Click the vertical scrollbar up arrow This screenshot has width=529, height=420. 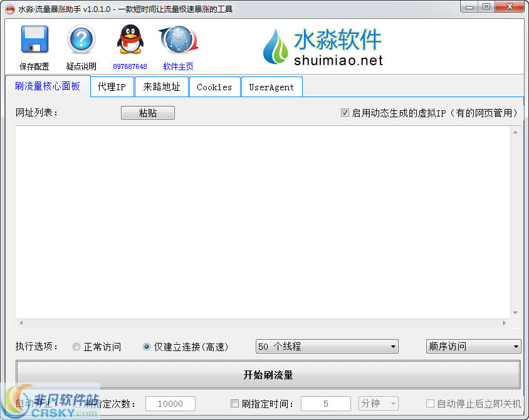pyautogui.click(x=515, y=132)
